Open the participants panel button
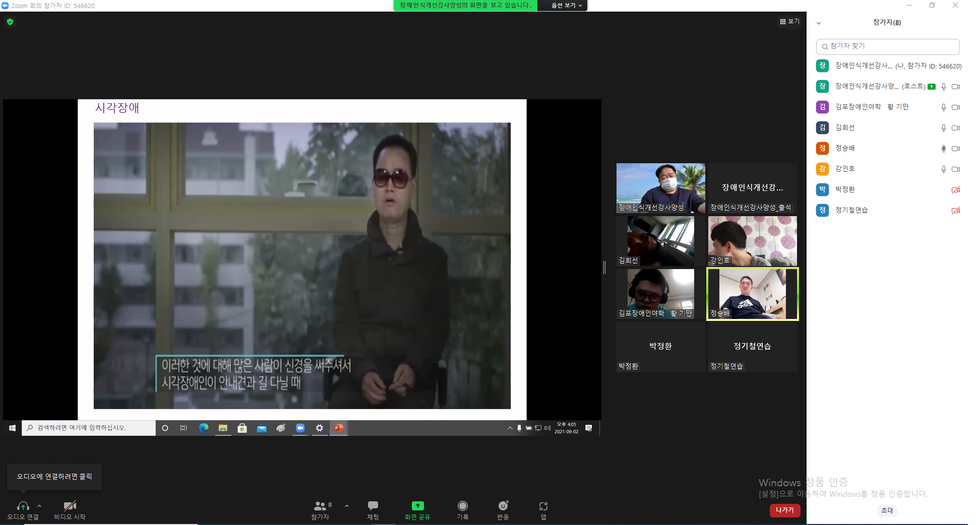Image resolution: width=980 pixels, height=525 pixels. 320,510
